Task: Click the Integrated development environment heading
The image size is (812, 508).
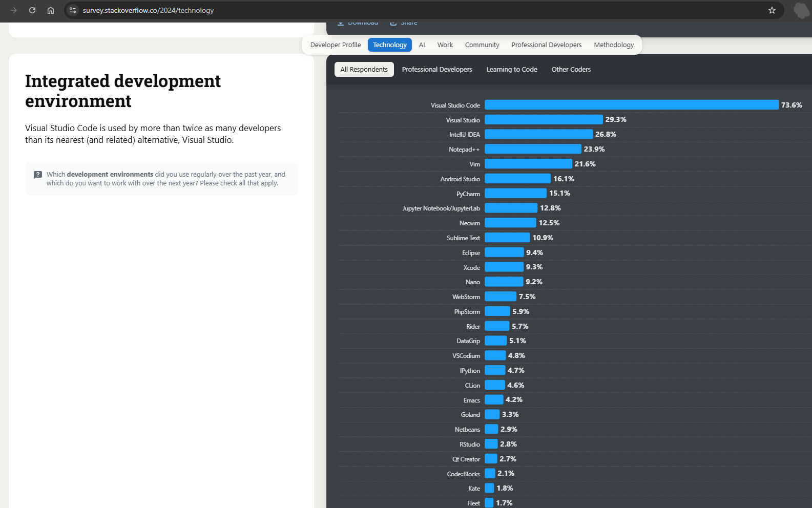Action: [123, 91]
